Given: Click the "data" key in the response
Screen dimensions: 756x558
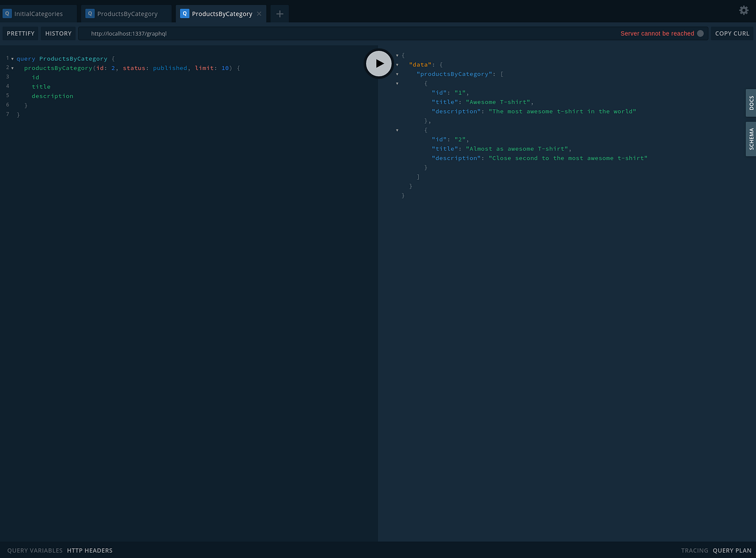Looking at the screenshot, I should 420,65.
